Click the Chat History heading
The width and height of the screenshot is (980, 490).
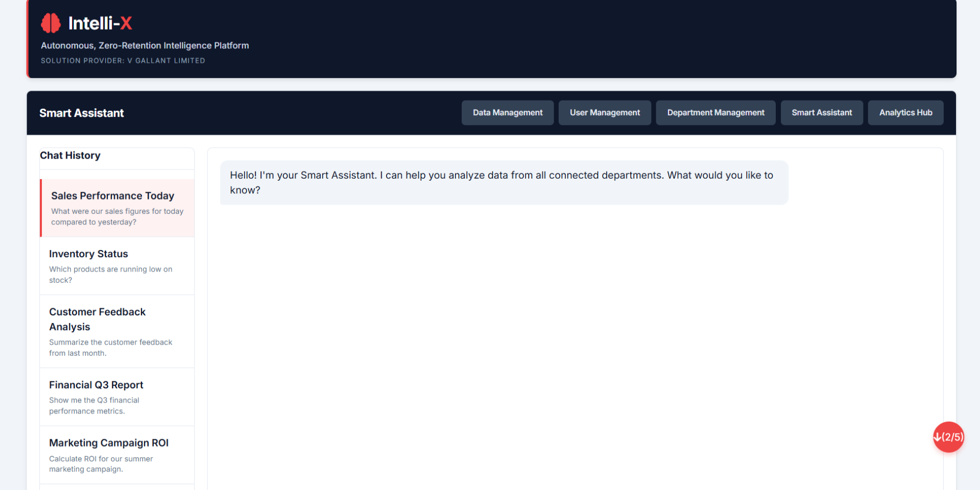[70, 156]
